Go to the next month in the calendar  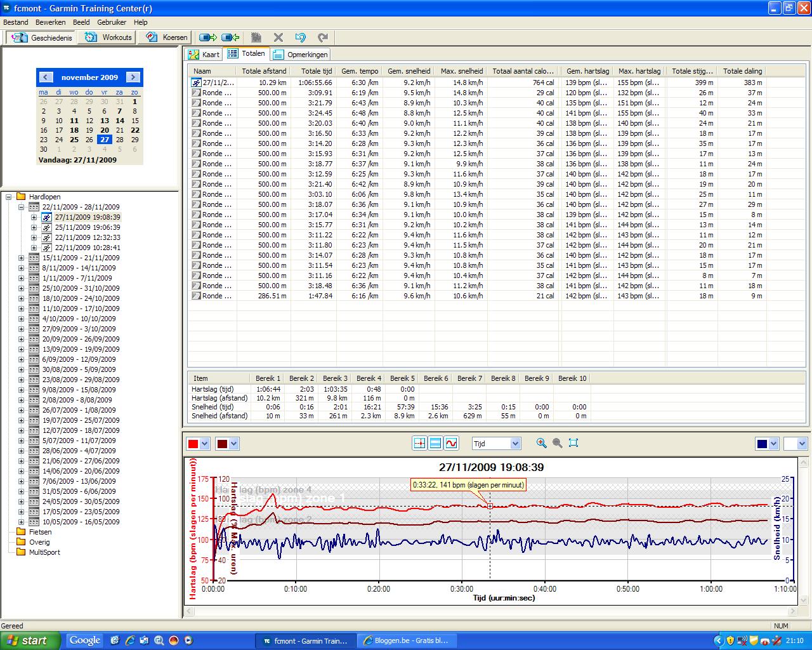[133, 77]
